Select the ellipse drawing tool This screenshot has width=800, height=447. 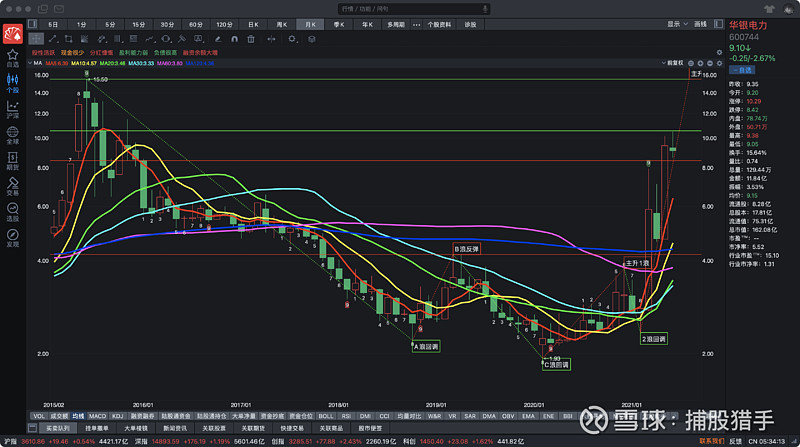click(166, 39)
